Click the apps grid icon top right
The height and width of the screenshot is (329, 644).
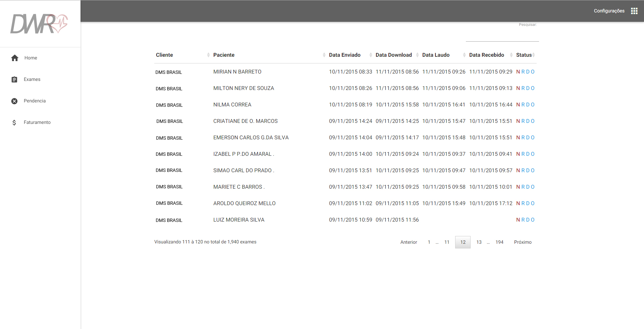point(634,10)
